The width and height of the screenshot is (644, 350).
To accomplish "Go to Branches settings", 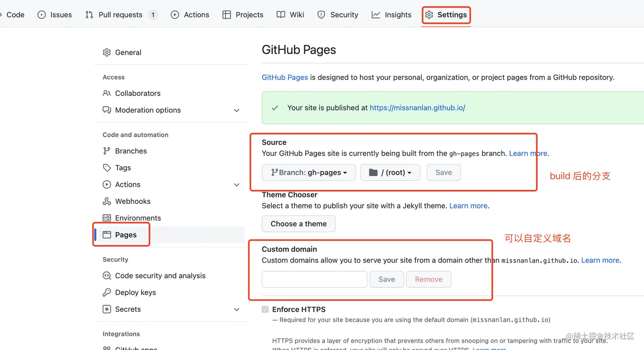I will [x=131, y=151].
